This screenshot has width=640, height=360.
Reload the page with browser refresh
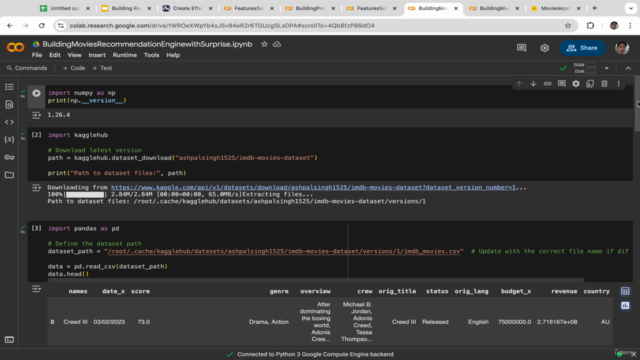42,25
